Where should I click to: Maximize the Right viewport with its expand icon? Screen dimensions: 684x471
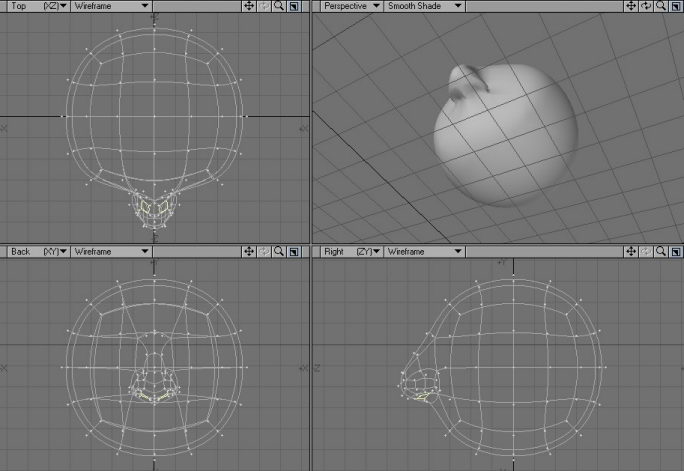(x=676, y=252)
